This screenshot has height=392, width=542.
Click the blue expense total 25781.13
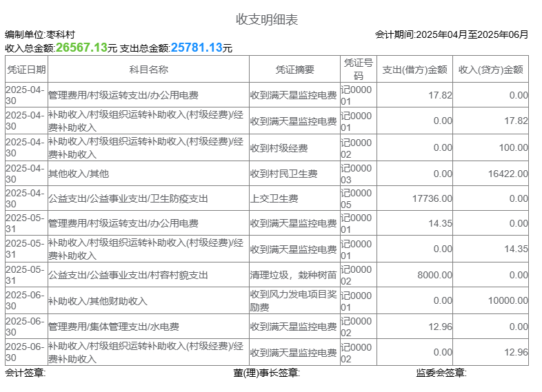pyautogui.click(x=197, y=48)
